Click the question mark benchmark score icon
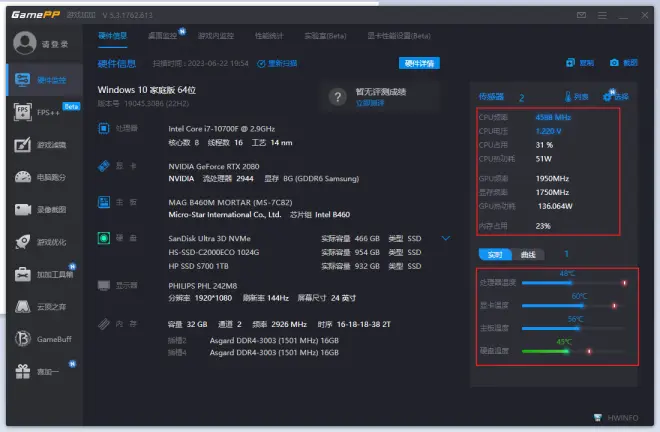The width and height of the screenshot is (660, 432). pos(338,97)
